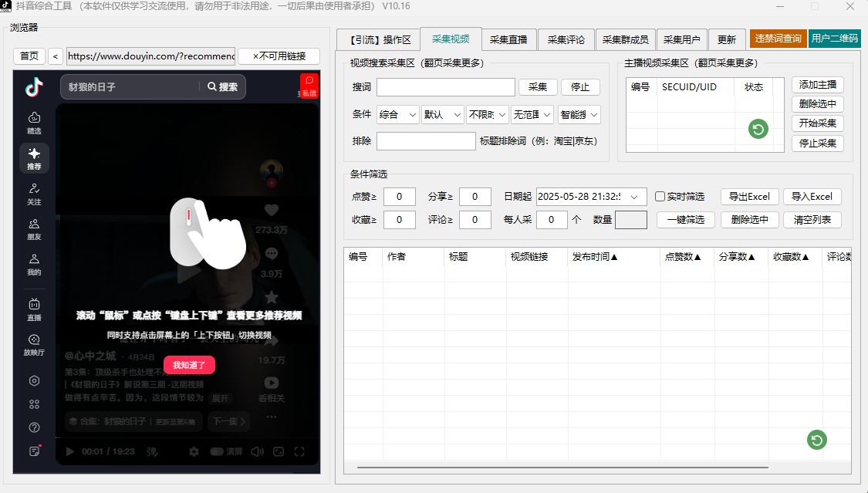Enable the 实时筛选 checkbox
868x493 pixels.
tap(660, 197)
